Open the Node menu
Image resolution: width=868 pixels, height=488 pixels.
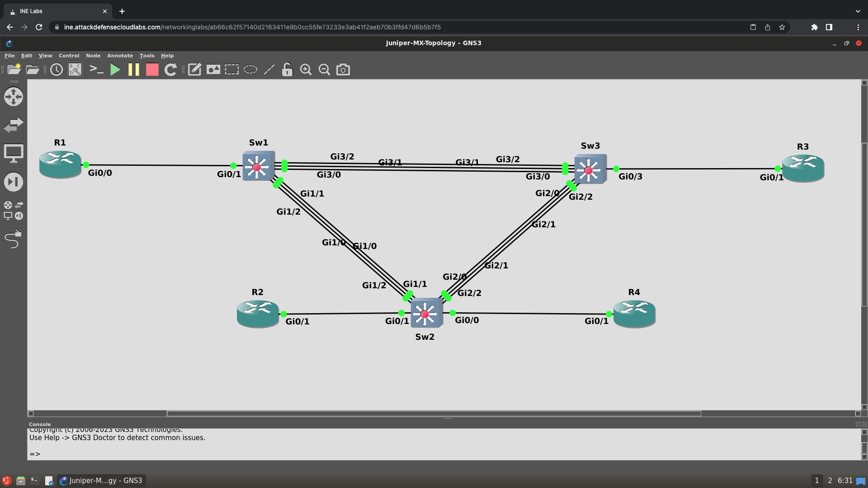click(93, 56)
